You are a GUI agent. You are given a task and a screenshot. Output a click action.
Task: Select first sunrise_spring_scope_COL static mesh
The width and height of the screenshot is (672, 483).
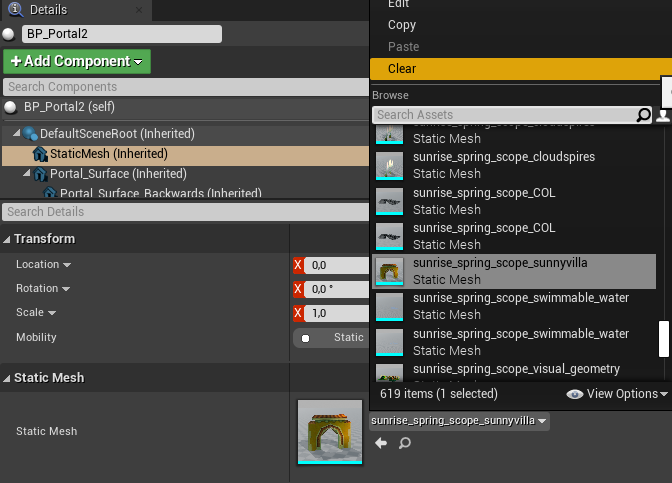[x=514, y=201]
